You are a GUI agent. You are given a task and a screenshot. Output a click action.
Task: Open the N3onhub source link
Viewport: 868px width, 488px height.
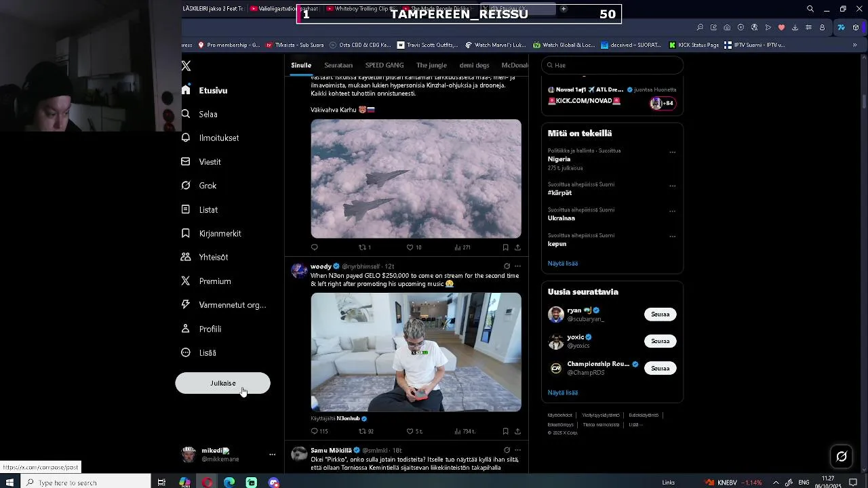(348, 419)
